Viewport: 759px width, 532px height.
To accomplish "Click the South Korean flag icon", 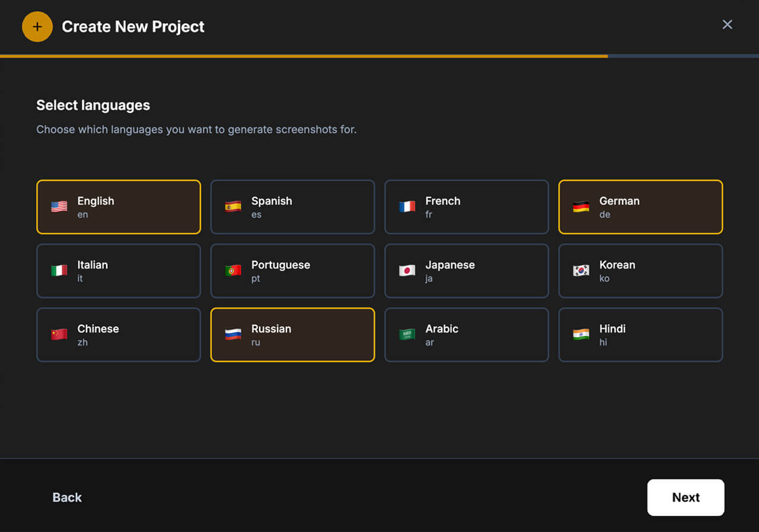I will 581,271.
